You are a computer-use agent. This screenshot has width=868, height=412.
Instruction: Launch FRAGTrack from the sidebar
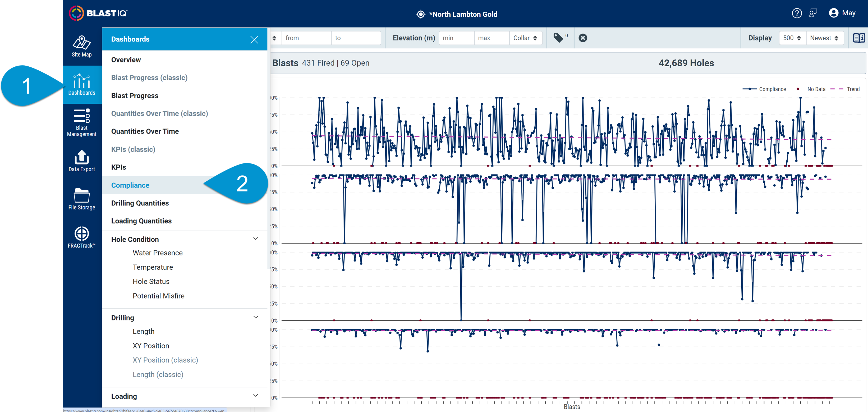pos(81,237)
